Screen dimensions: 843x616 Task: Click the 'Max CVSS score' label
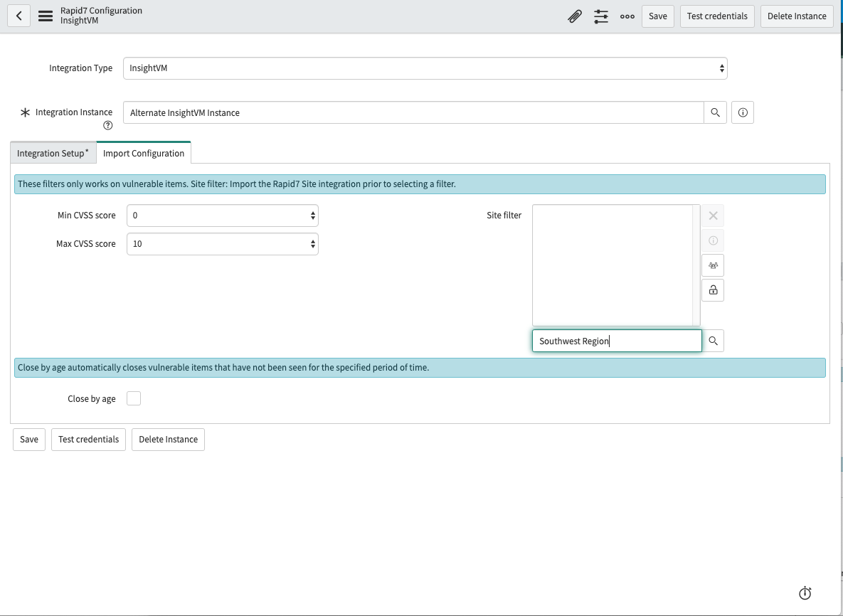[86, 243]
